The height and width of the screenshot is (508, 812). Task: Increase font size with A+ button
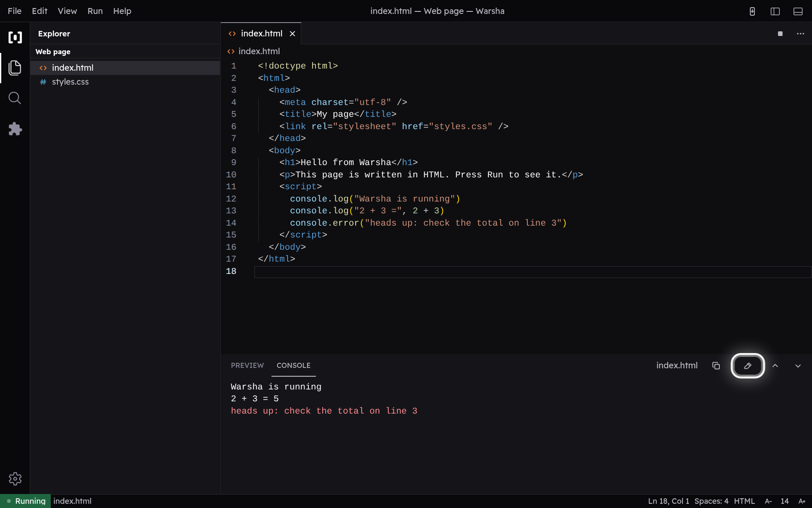(x=802, y=501)
